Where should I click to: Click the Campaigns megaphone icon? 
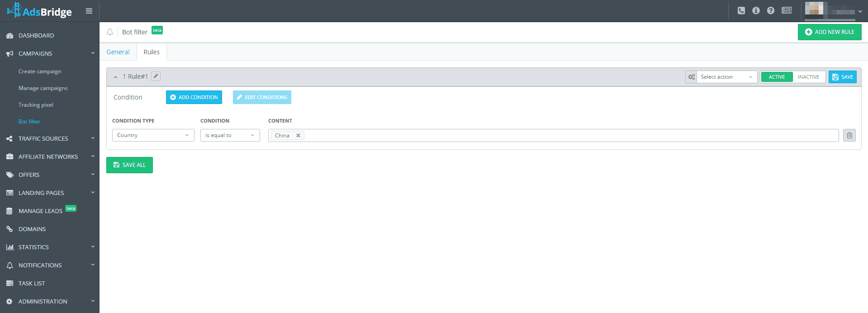[x=9, y=54]
